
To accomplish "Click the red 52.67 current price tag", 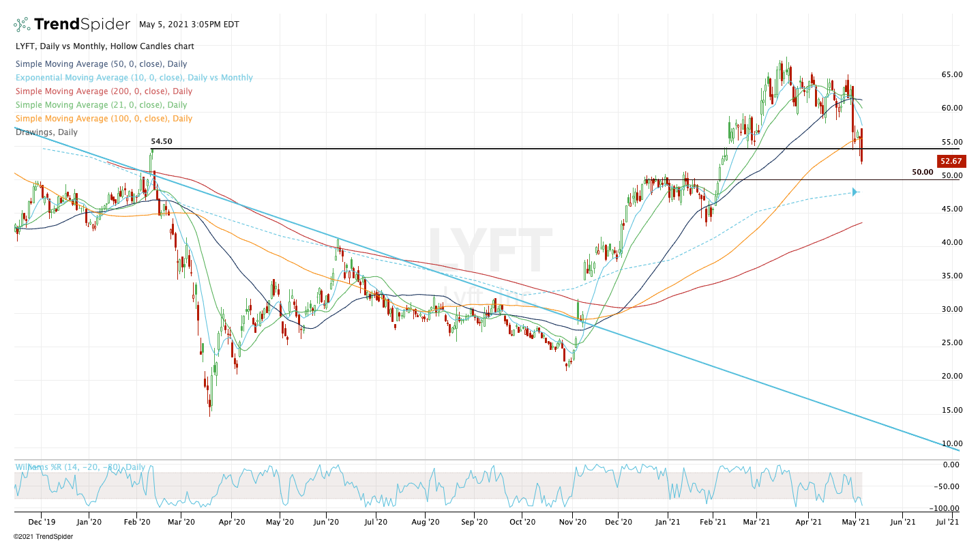I will 950,162.
